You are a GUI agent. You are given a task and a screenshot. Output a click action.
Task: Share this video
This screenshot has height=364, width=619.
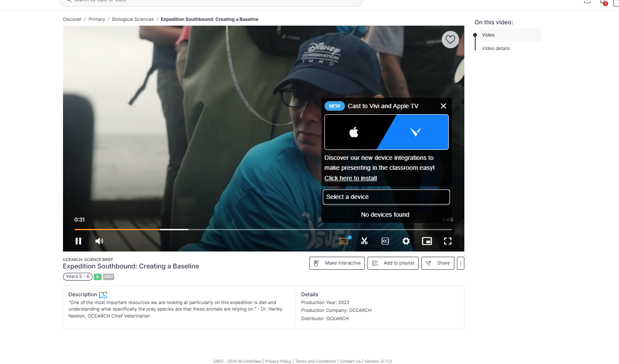(x=438, y=263)
